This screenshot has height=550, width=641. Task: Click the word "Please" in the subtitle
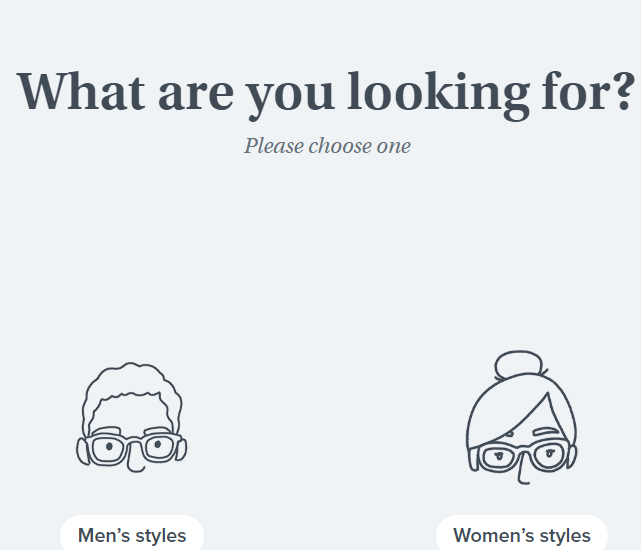(x=274, y=146)
